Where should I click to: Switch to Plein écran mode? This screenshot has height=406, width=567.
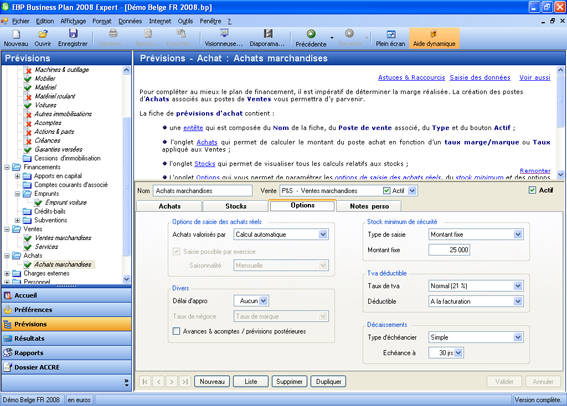coord(391,38)
